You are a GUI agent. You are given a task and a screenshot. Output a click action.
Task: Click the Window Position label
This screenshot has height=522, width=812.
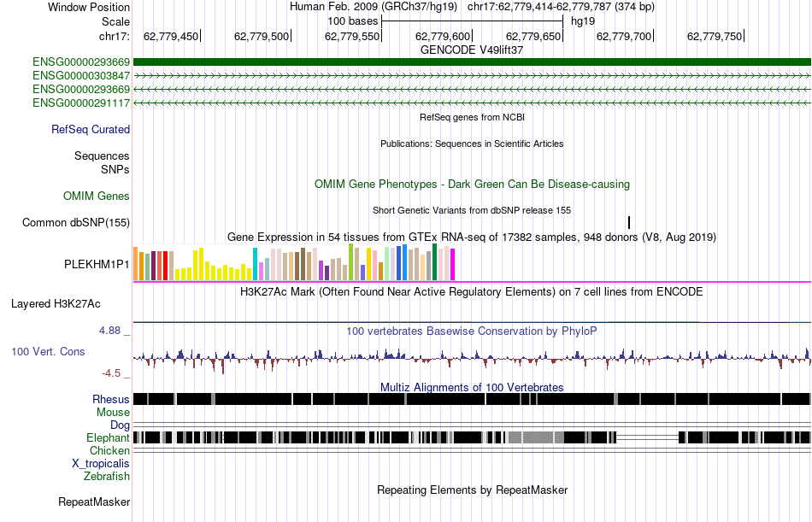point(89,7)
